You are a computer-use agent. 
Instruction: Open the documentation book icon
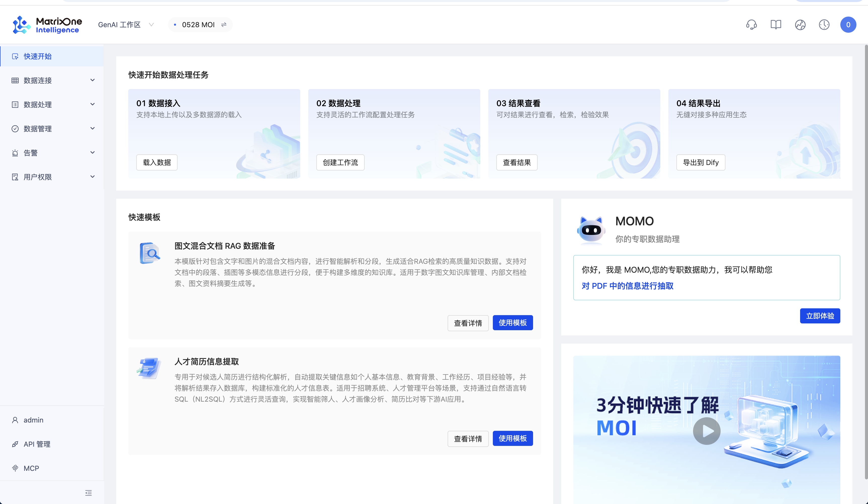pyautogui.click(x=776, y=24)
